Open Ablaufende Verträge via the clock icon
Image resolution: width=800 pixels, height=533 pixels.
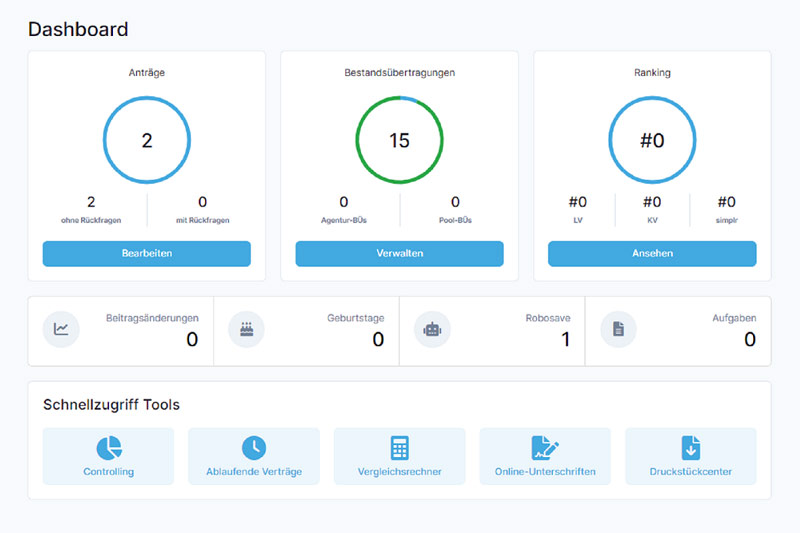[254, 448]
